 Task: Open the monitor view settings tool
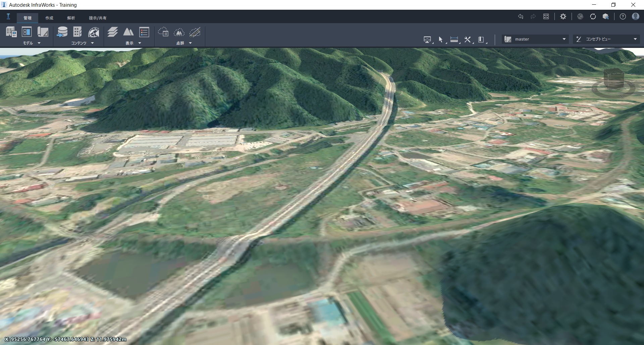click(428, 40)
